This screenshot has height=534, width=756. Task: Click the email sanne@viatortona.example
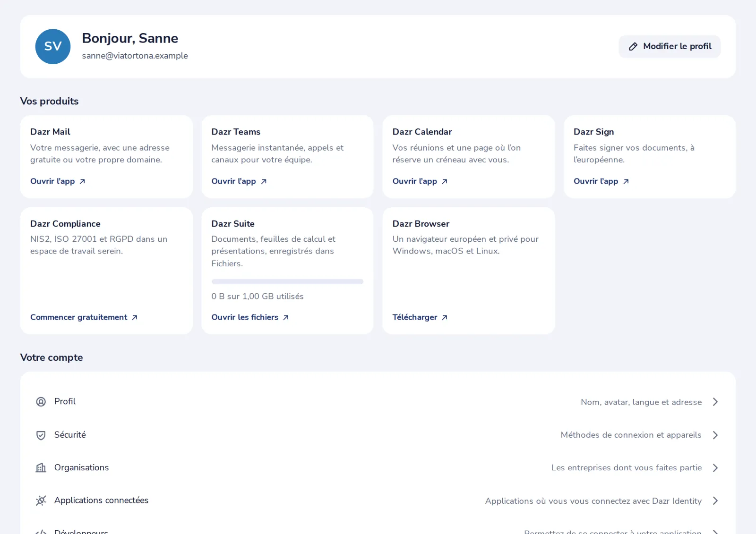135,56
